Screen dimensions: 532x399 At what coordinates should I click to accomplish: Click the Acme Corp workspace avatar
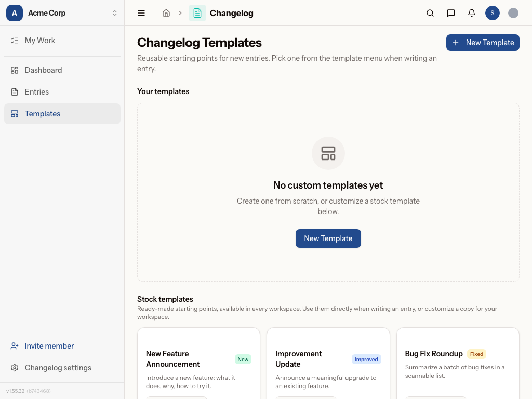pos(14,13)
